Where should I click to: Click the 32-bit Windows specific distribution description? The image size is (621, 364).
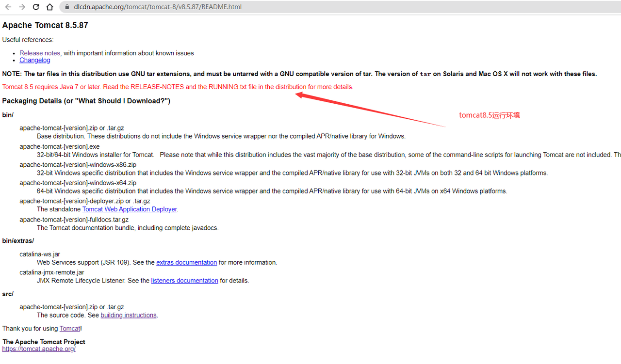(x=292, y=173)
